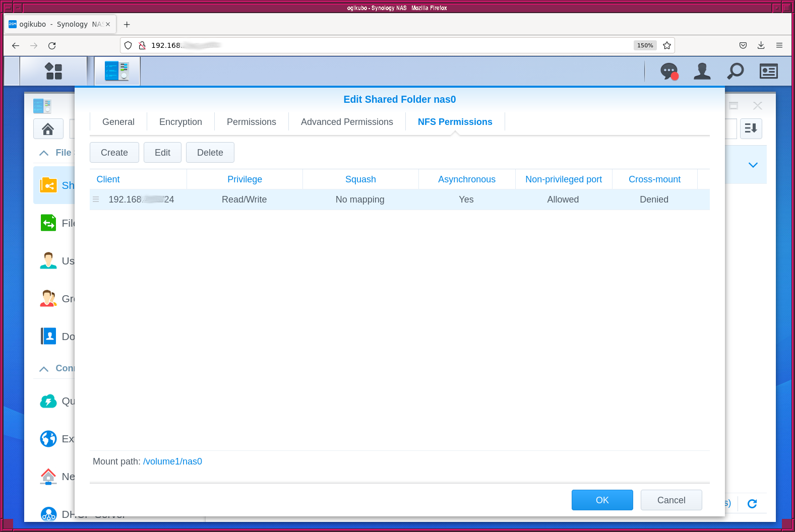Click the Control Panel home icon
The image size is (795, 532).
pos(48,129)
